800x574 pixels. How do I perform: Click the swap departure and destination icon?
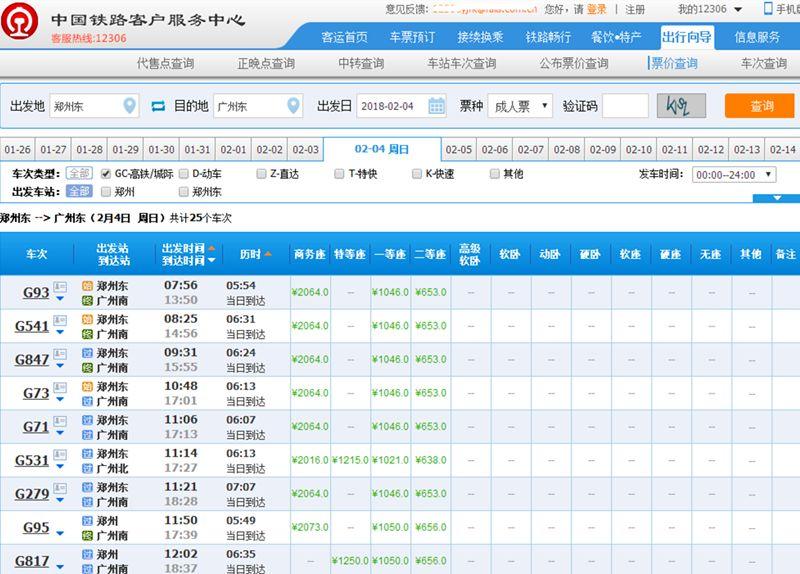coord(157,106)
